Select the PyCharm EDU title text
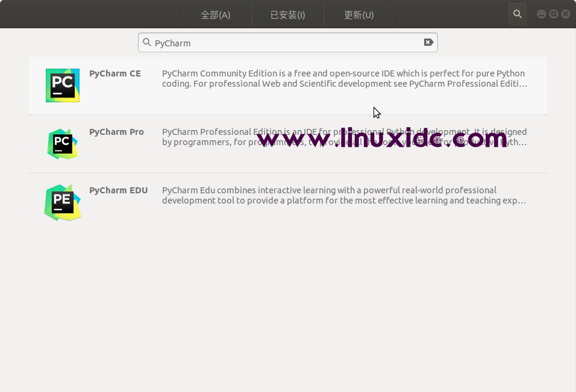Screen dimensions: 576x392 tap(118, 190)
